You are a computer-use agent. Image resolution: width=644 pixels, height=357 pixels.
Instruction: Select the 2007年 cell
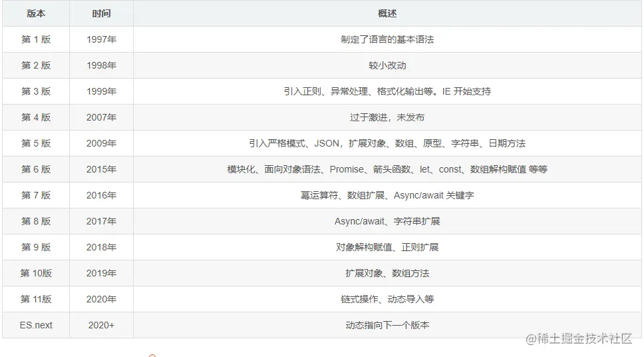[101, 117]
